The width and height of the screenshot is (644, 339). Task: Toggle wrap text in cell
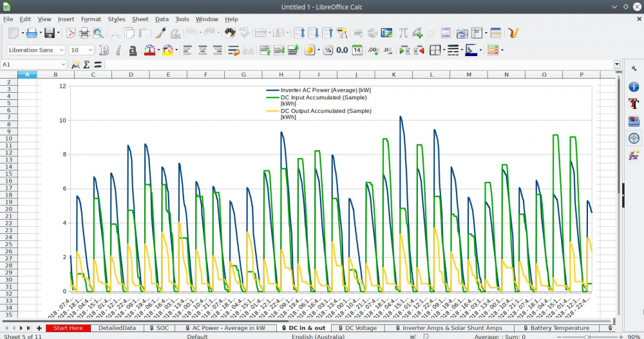click(x=234, y=50)
